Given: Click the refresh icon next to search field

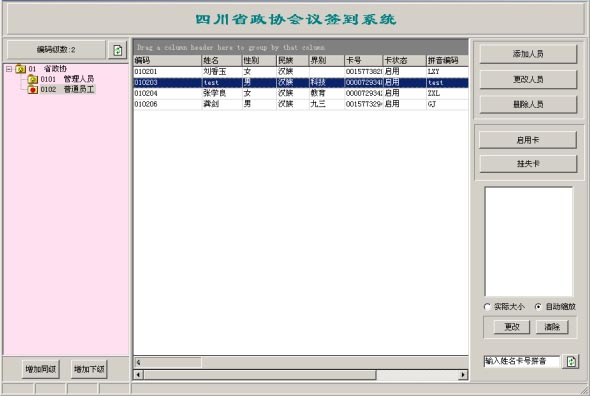Looking at the screenshot, I should [x=571, y=362].
